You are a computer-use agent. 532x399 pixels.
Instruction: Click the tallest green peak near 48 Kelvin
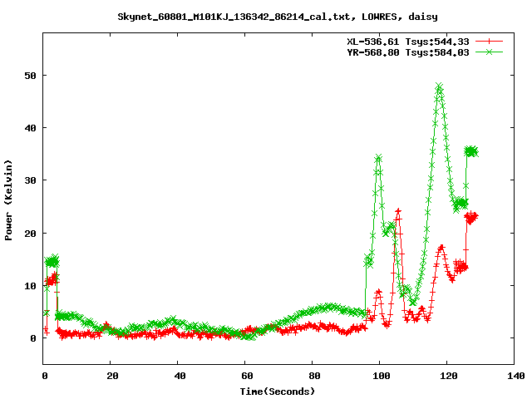pos(439,86)
